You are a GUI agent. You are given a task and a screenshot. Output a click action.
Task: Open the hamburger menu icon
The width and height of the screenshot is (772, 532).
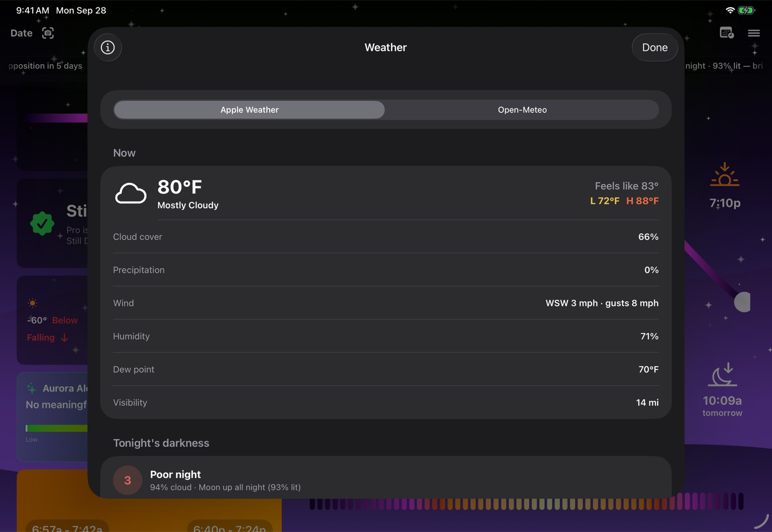[754, 33]
